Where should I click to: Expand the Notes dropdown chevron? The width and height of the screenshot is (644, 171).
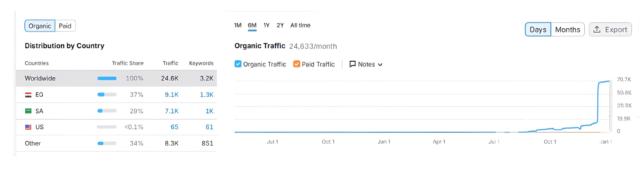[x=380, y=65]
